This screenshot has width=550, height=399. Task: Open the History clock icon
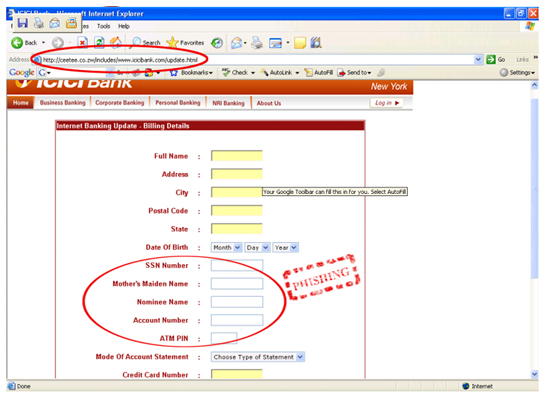(217, 43)
